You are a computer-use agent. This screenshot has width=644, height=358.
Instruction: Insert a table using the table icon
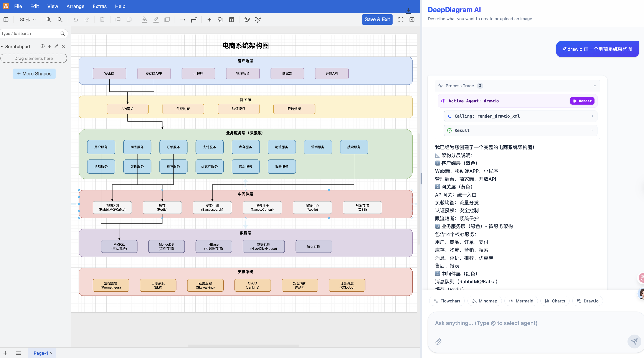231,20
